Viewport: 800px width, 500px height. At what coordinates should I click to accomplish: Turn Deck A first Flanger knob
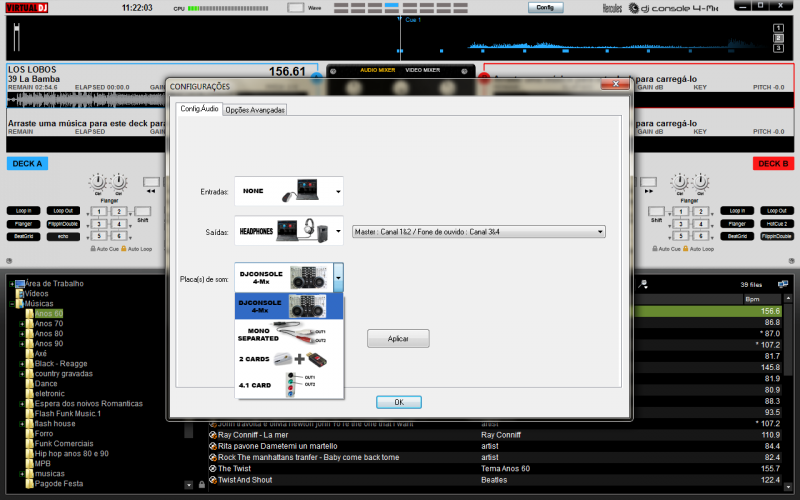click(97, 182)
